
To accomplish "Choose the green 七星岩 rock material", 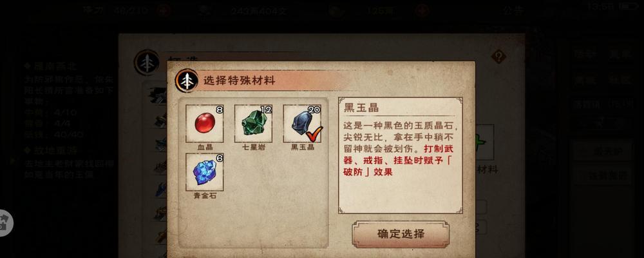I will pyautogui.click(x=253, y=123).
